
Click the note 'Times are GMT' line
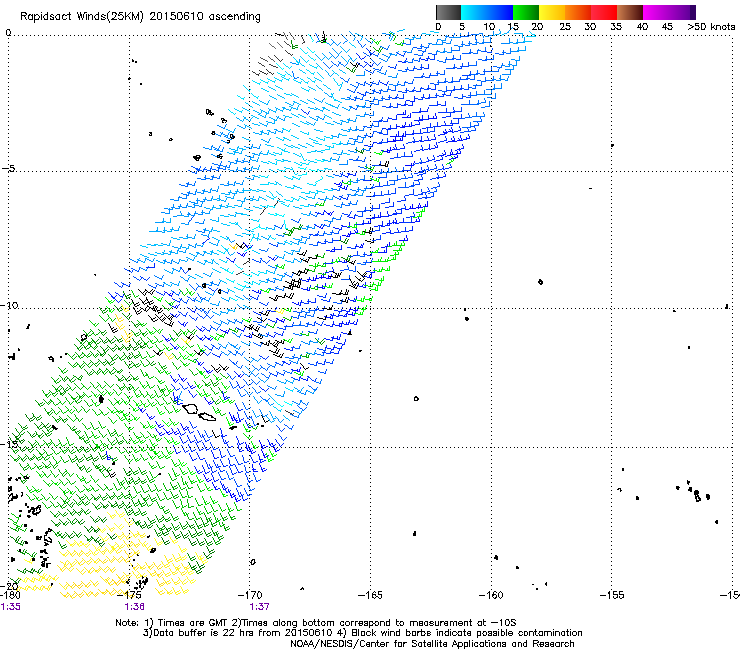[316, 623]
